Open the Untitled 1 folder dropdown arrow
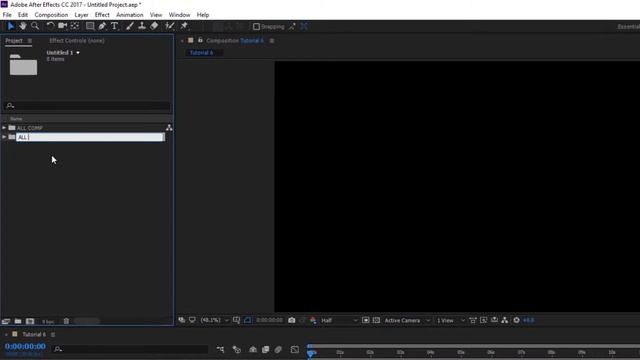The height and width of the screenshot is (360, 640). click(78, 53)
